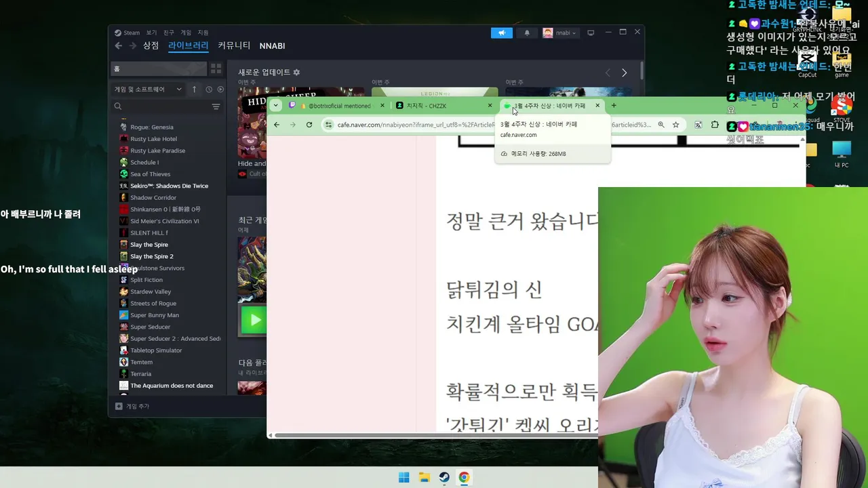Close the botrixoficial mentioned tab
Screen dimensions: 868x488
click(x=382, y=105)
